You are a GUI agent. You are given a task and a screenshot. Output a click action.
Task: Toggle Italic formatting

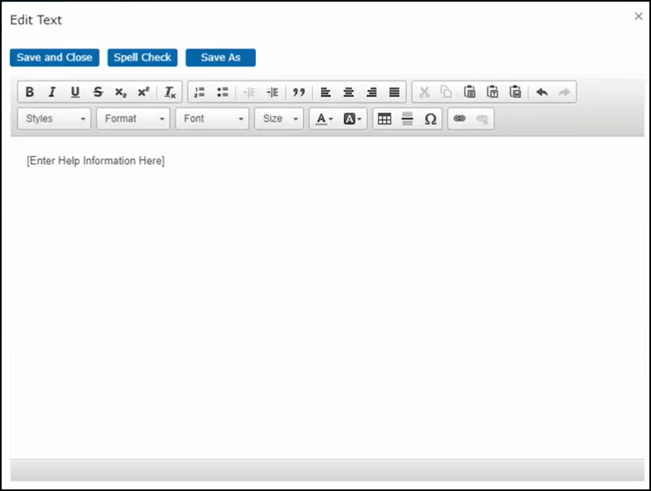(x=52, y=92)
